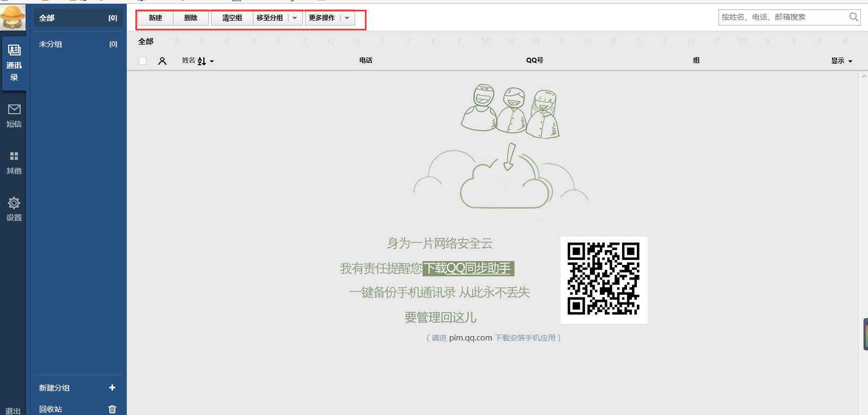868x415 pixels.
Task: Open the 其他 grid icon
Action: (14, 157)
